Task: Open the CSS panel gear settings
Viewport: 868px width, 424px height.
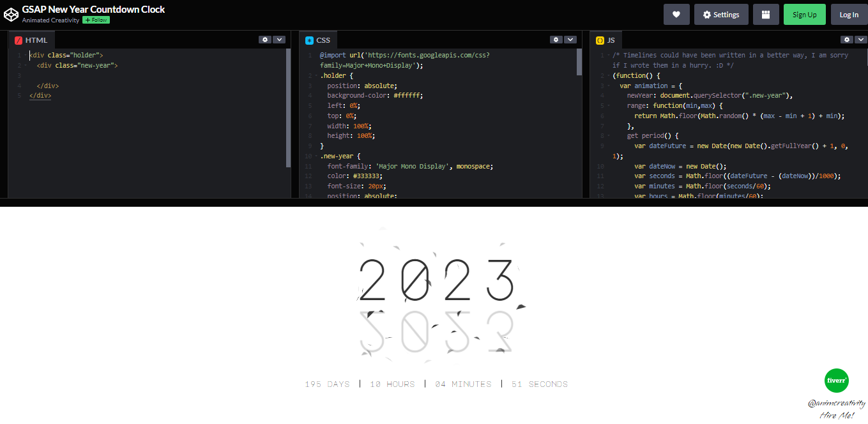Action: coord(556,39)
